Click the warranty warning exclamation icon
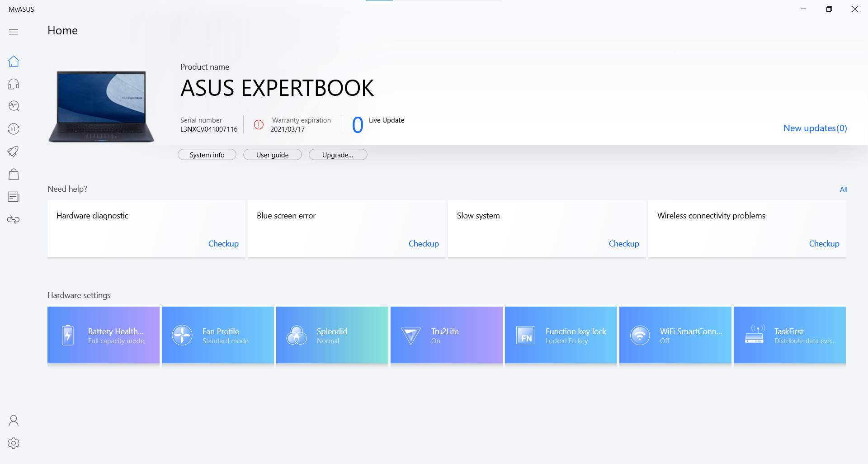868x464 pixels. (x=259, y=124)
